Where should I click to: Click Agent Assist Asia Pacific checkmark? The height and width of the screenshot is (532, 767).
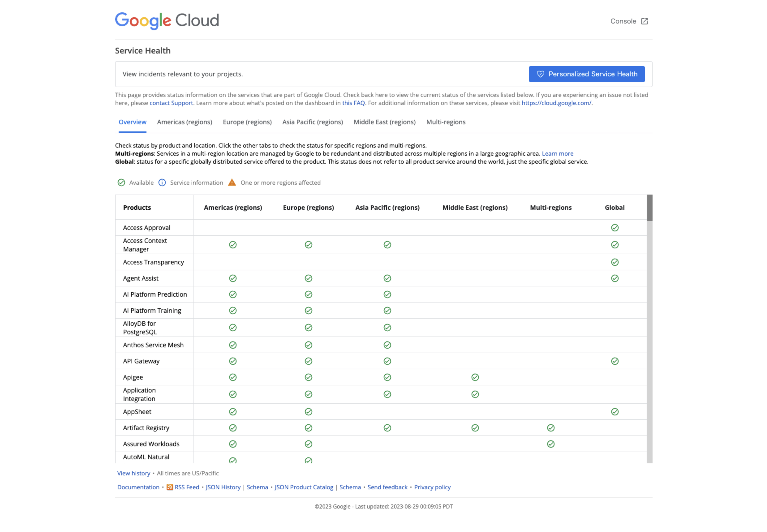click(x=387, y=278)
